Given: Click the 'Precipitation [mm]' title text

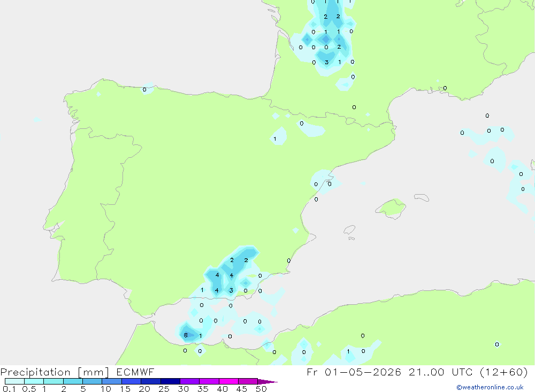Looking at the screenshot, I should [x=55, y=372].
